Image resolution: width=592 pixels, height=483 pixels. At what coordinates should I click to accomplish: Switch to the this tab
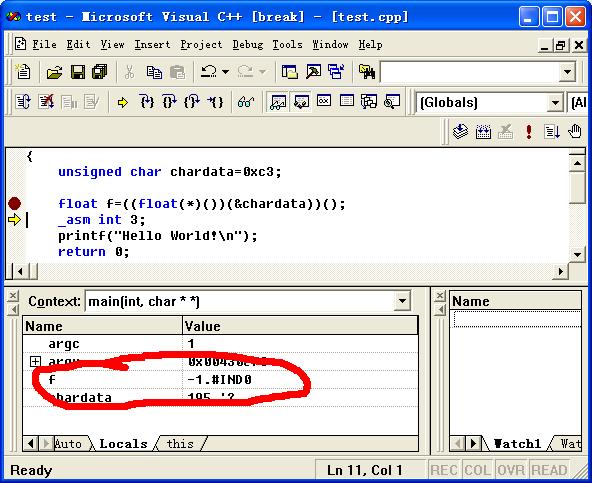pos(180,443)
